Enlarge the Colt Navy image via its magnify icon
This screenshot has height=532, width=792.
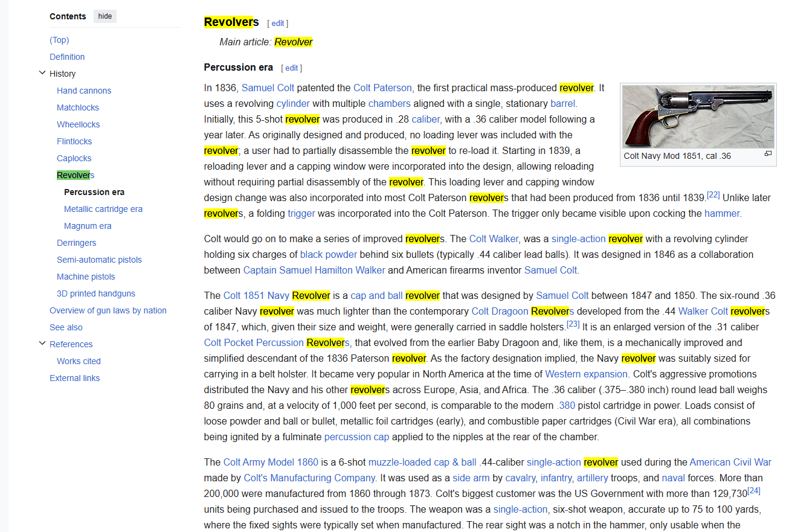click(x=768, y=154)
